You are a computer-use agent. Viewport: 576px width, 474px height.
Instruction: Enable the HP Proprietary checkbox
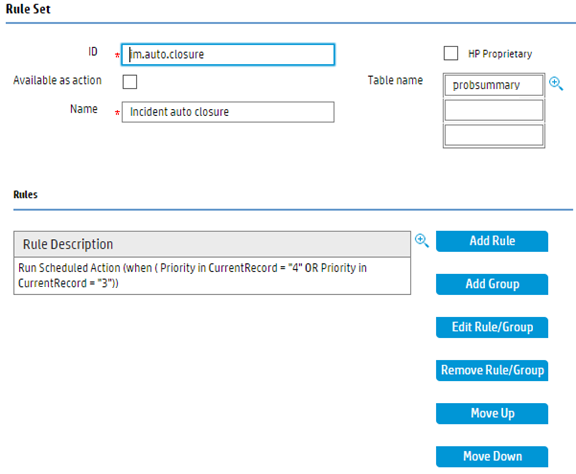click(x=451, y=53)
